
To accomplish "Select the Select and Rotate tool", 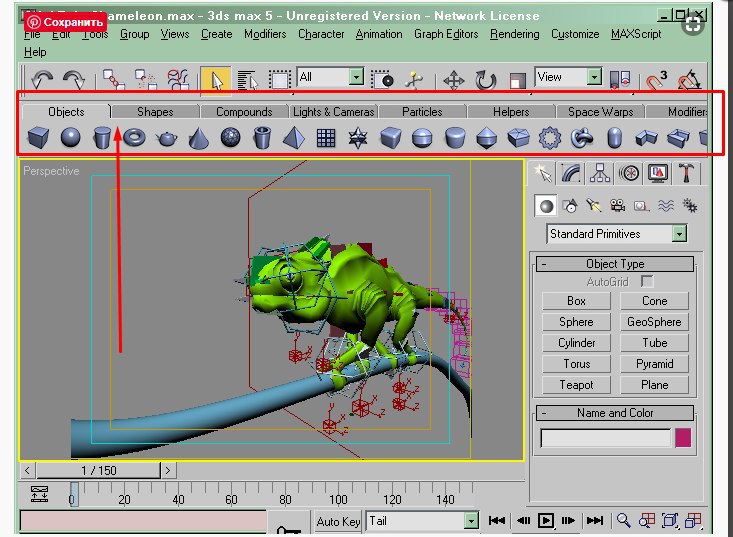I will click(485, 80).
